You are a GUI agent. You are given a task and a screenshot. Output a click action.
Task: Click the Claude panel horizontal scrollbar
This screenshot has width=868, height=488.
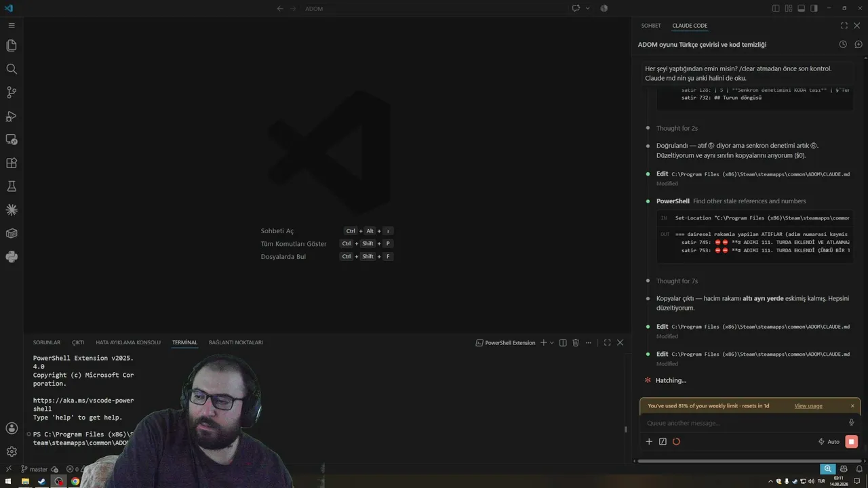tap(750, 461)
